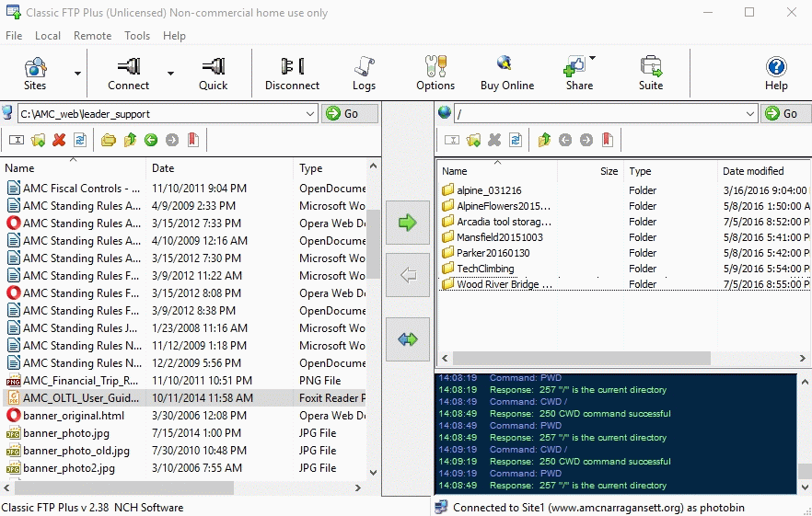This screenshot has height=516, width=812.
Task: Open the local path dropdown list
Action: pyautogui.click(x=309, y=114)
